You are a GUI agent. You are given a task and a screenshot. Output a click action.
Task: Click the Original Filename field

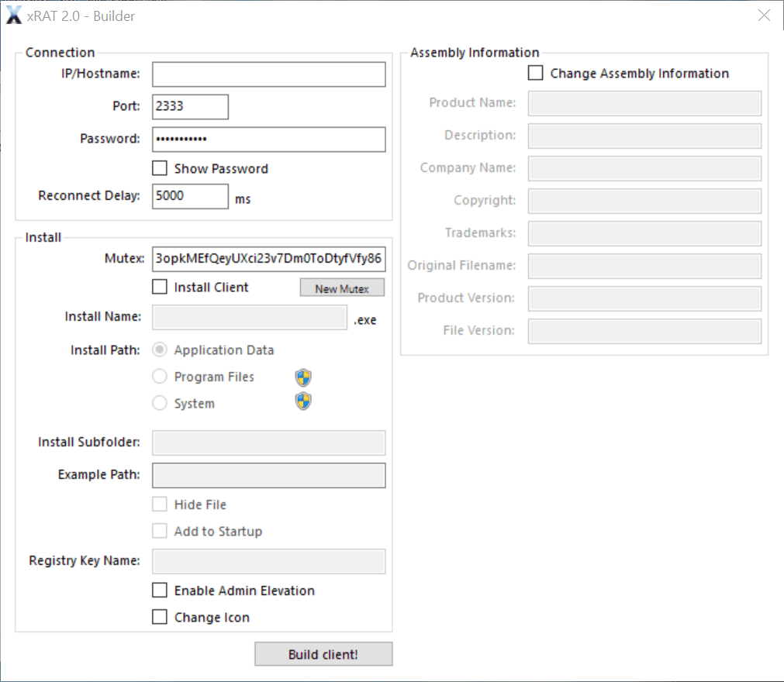pyautogui.click(x=644, y=266)
